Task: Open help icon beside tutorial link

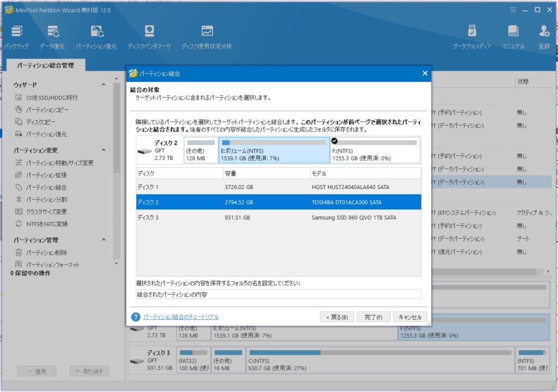Action: point(136,317)
